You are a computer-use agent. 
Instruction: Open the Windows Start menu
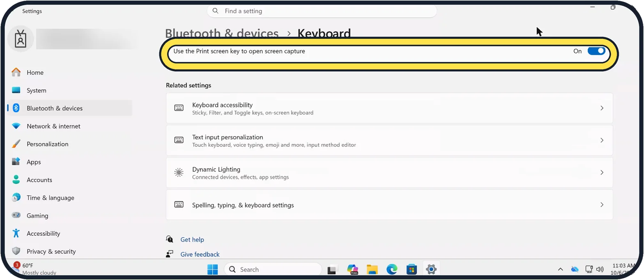(x=213, y=269)
